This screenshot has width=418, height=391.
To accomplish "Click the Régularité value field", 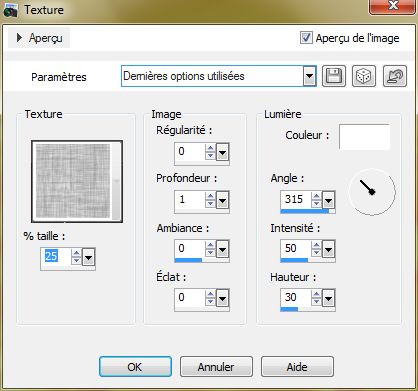I will click(189, 152).
